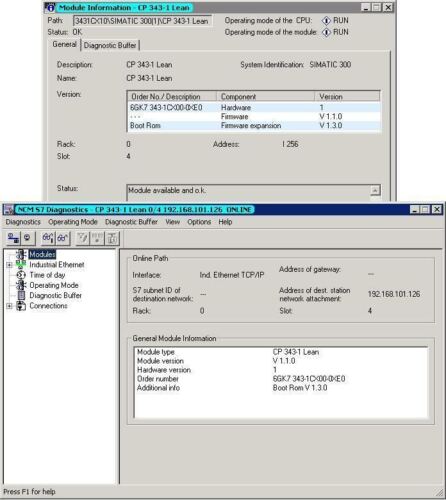Maximize the NCM S7 Diagnostics window

(x=425, y=210)
